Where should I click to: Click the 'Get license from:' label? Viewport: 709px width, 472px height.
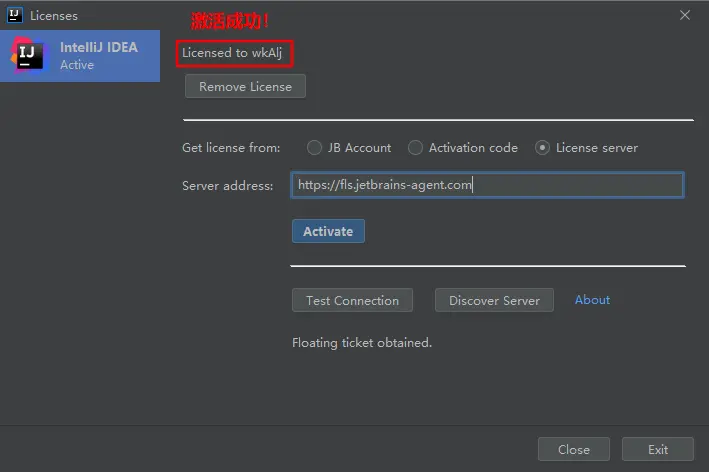coord(231,148)
